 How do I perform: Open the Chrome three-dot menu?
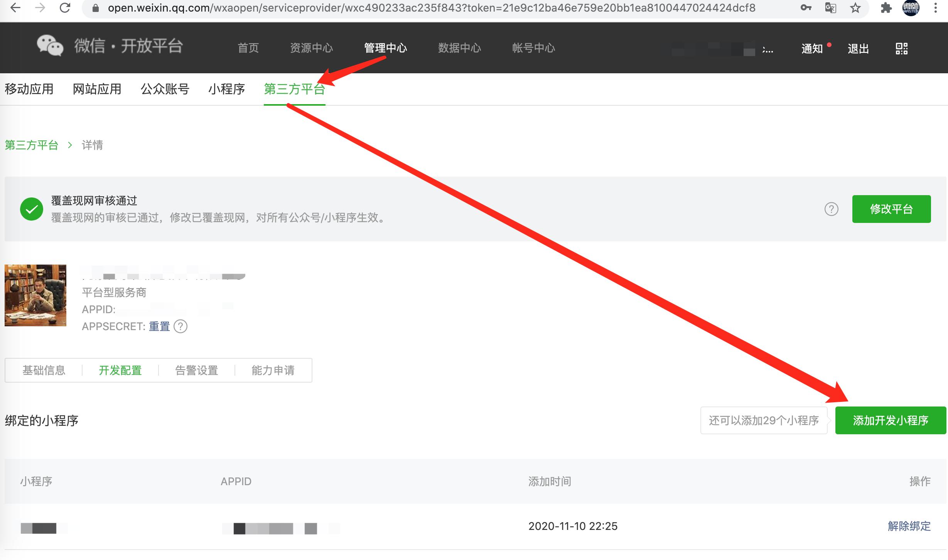(x=935, y=8)
